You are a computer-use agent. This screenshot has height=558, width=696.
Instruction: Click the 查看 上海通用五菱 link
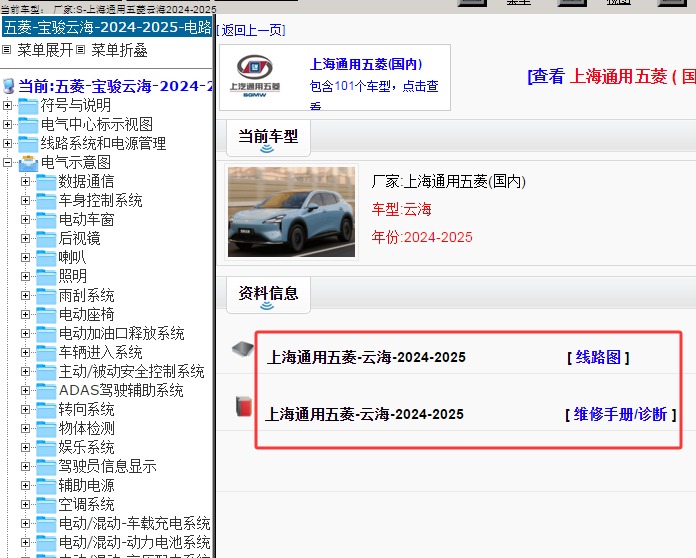point(612,76)
